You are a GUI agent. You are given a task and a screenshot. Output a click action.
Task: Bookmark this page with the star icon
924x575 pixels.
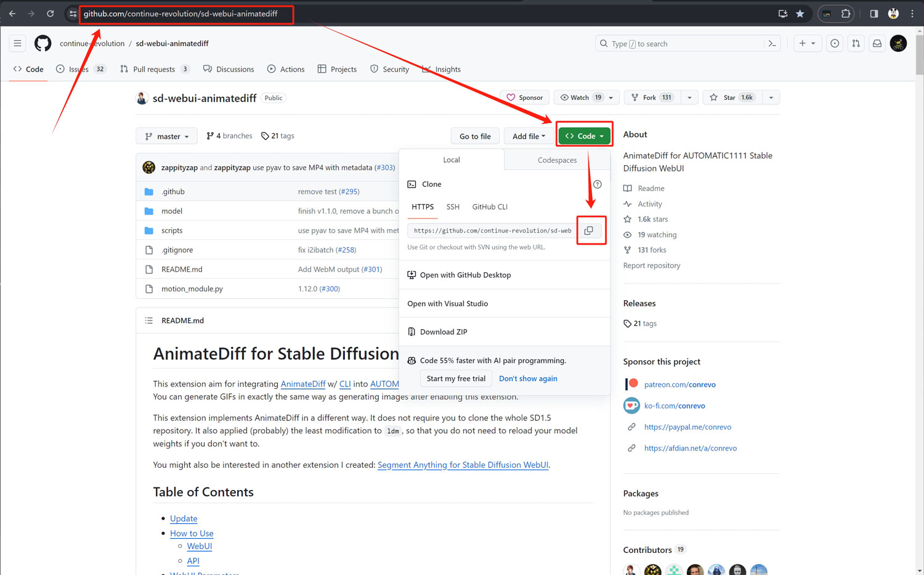[x=800, y=14]
